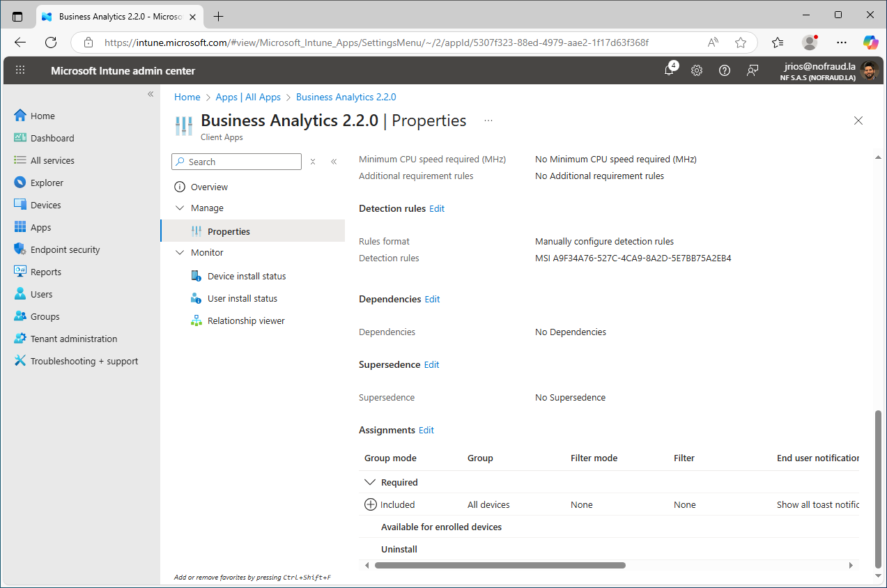Open the ellipsis menu beside Properties title

coord(488,121)
